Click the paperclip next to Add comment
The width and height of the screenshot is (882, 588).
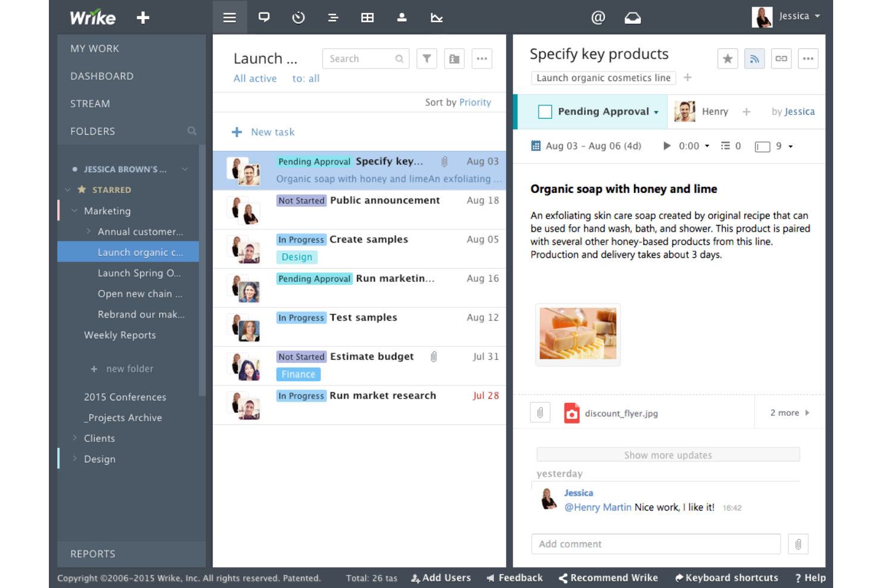pyautogui.click(x=799, y=544)
